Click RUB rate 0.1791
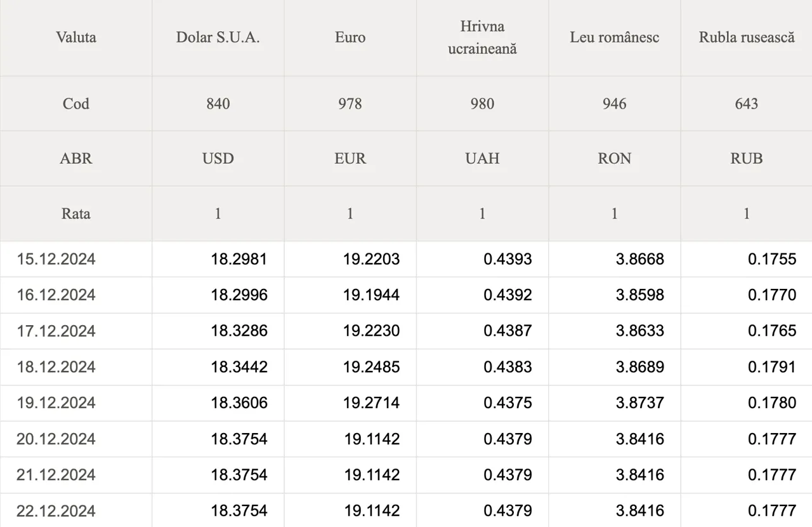812x527 pixels. [772, 367]
